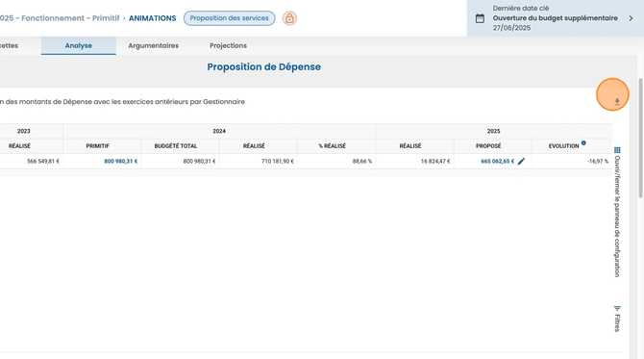Open the columns configuration panel icon
This screenshot has height=359, width=644.
pos(617,150)
